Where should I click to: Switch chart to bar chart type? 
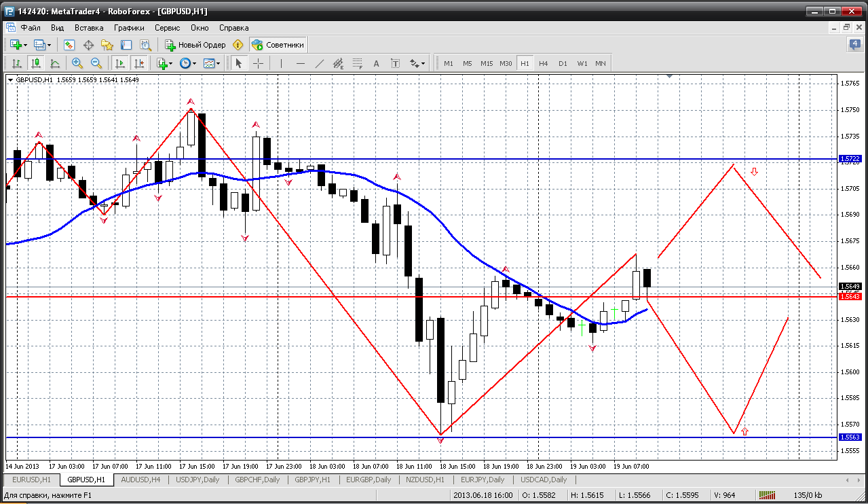17,63
